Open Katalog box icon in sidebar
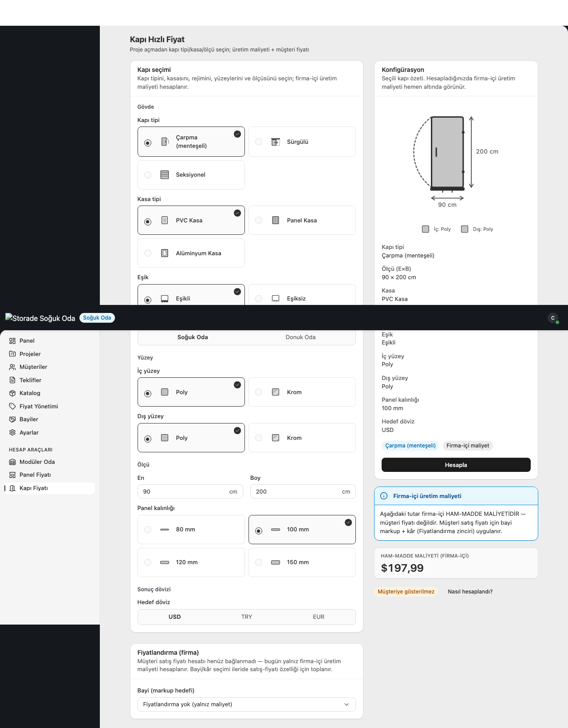Image resolution: width=568 pixels, height=728 pixels. coord(12,393)
